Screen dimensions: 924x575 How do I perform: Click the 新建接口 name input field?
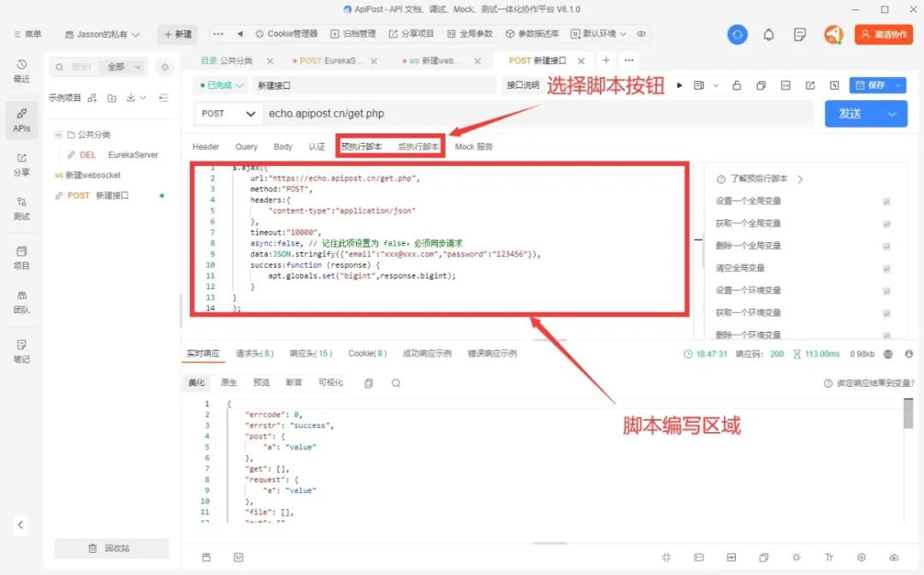pyautogui.click(x=375, y=86)
